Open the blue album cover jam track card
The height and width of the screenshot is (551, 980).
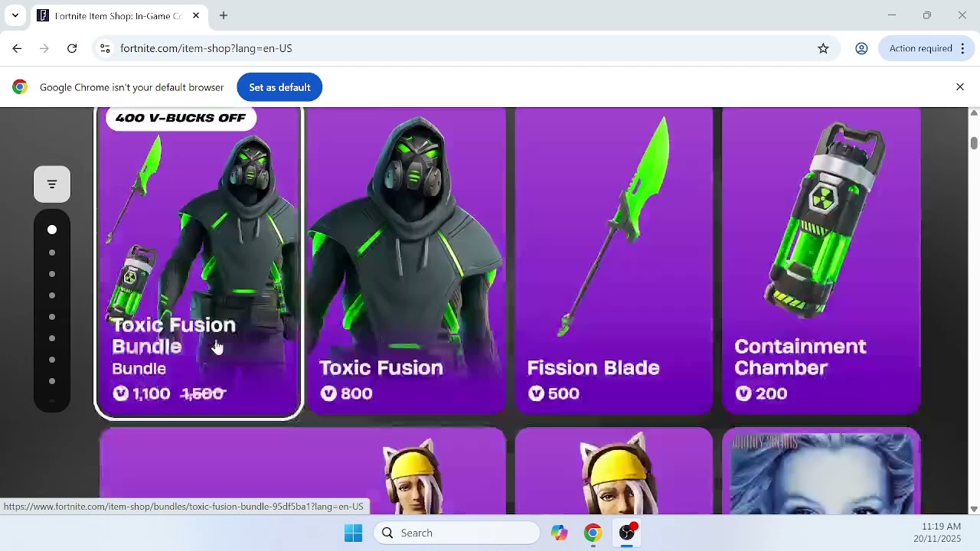(822, 471)
